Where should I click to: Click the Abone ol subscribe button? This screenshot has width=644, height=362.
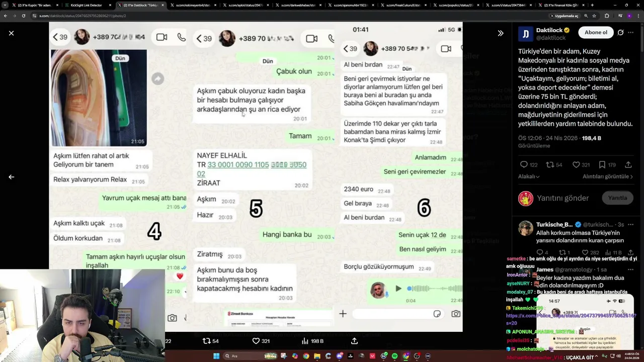click(x=596, y=32)
